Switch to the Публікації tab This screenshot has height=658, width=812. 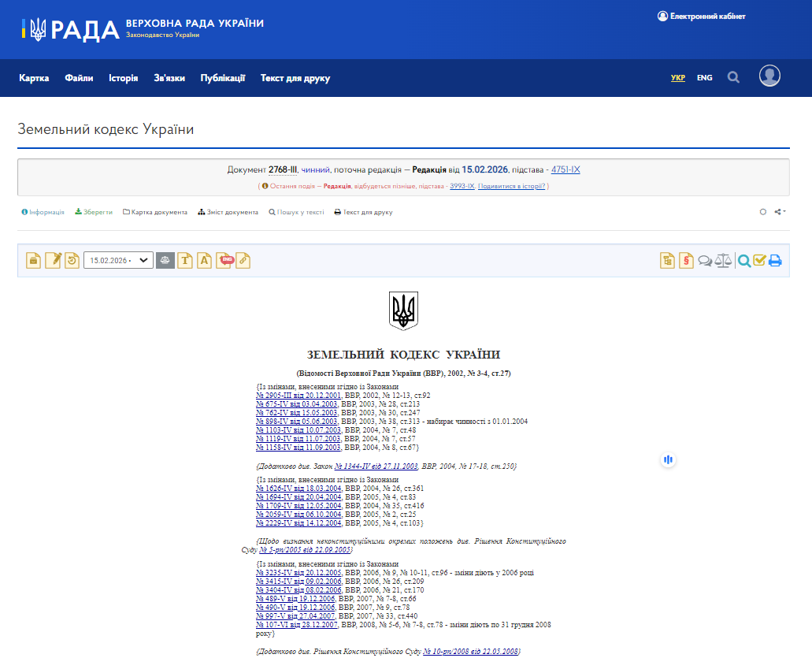[x=224, y=78]
